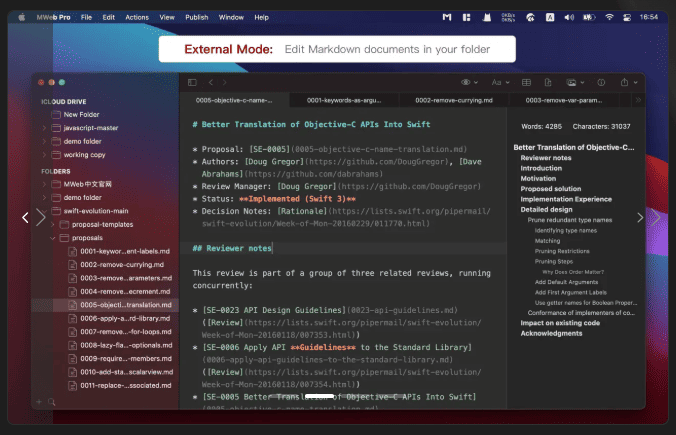This screenshot has width=676, height=435.
Task: Open the Wi-Fi menu
Action: point(609,17)
